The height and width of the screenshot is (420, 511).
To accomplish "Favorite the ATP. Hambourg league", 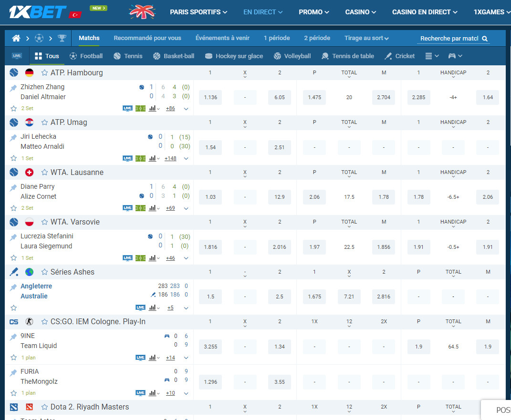I will click(45, 72).
